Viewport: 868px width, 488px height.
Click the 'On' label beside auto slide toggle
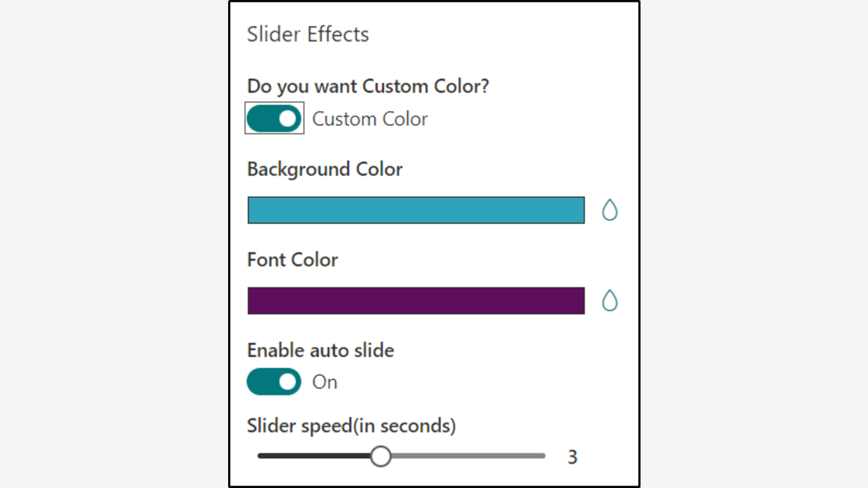click(x=325, y=382)
